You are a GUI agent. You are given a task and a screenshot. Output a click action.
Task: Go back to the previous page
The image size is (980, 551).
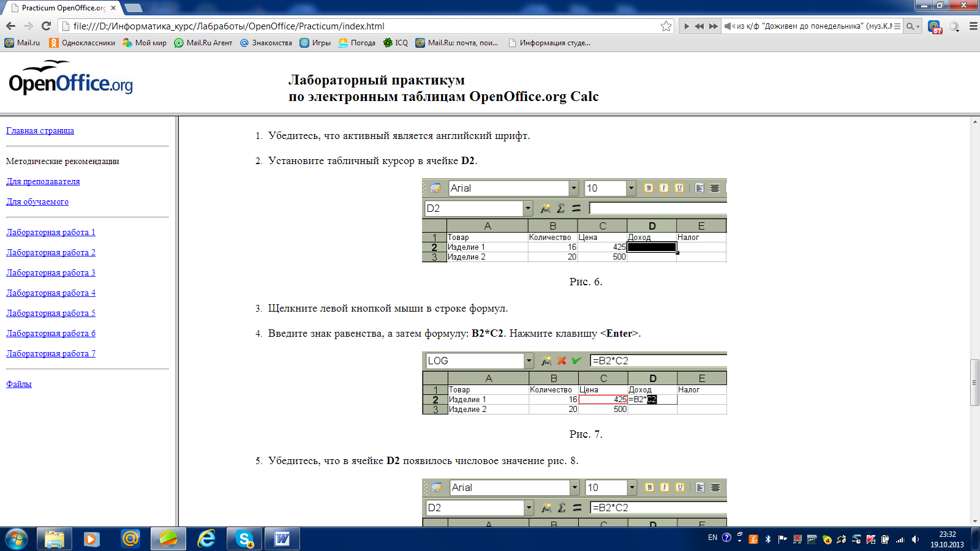pos(10,26)
